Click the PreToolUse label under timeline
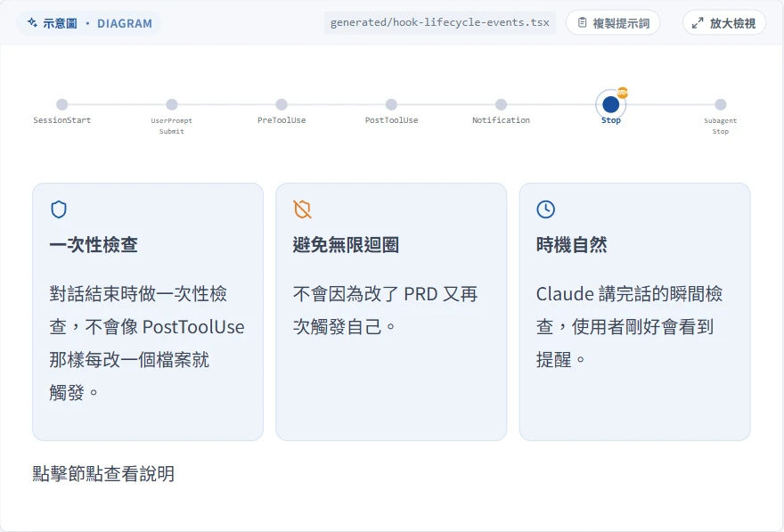Image resolution: width=784 pixels, height=532 pixels. [x=282, y=120]
